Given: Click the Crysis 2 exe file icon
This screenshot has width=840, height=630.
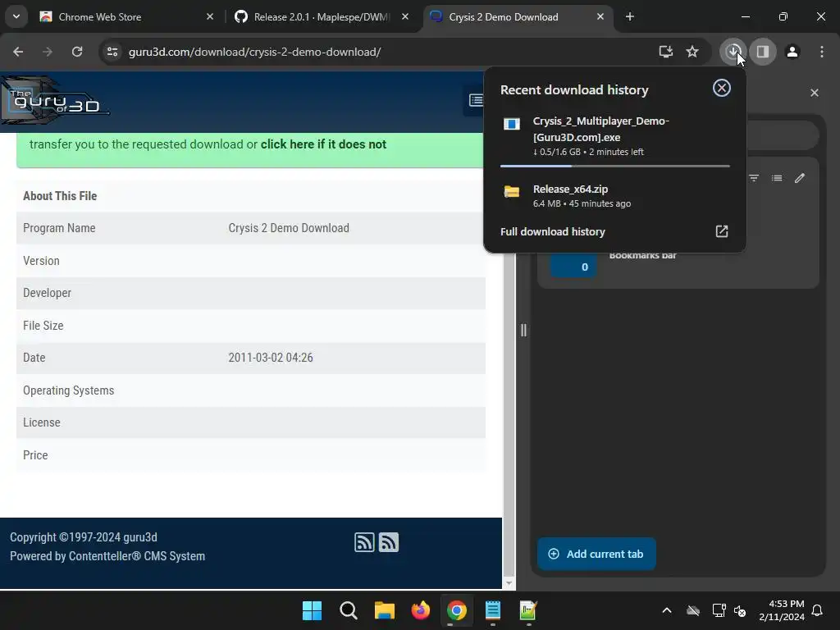Looking at the screenshot, I should point(512,125).
